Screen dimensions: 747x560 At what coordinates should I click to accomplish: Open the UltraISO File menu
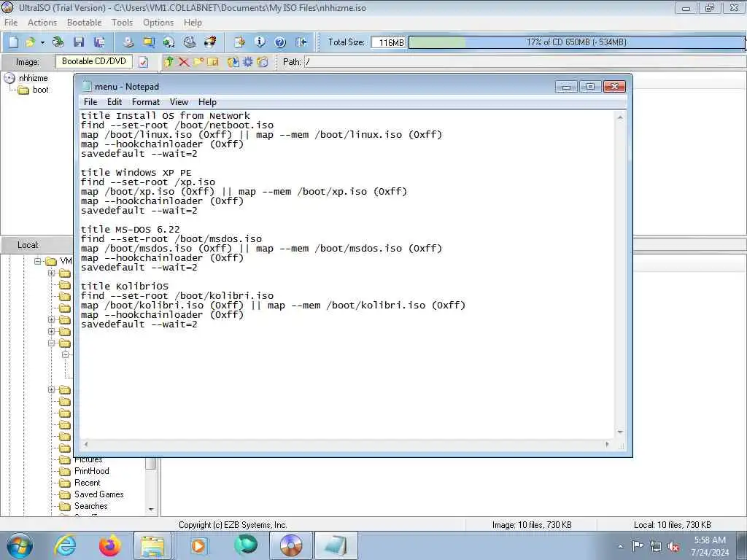click(10, 23)
